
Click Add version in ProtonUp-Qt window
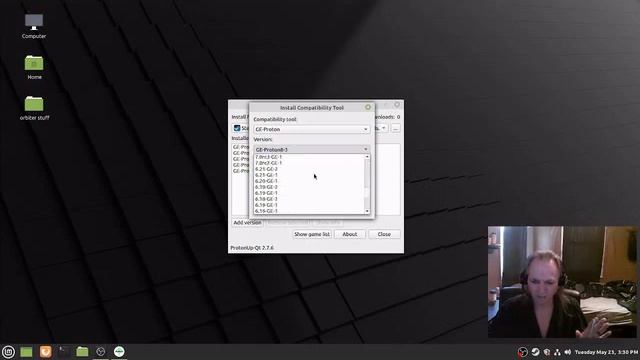(x=247, y=222)
